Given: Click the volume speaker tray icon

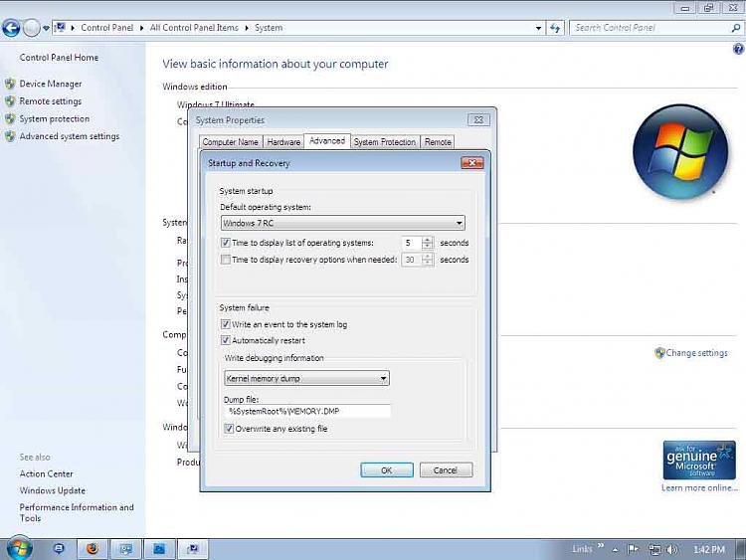Looking at the screenshot, I should pyautogui.click(x=672, y=549).
